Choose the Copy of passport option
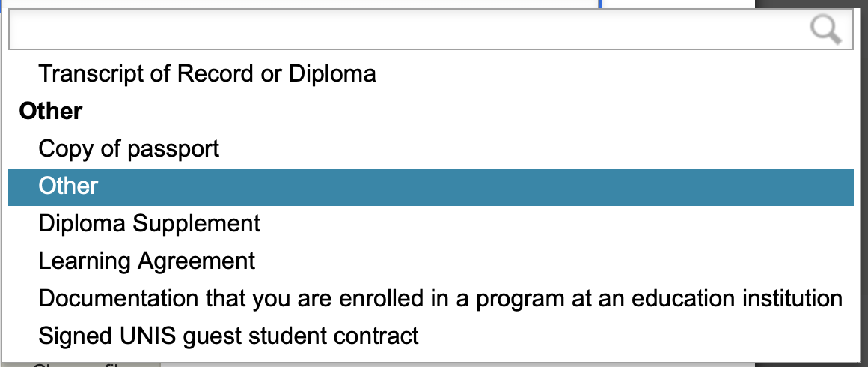Screen dimensions: 868x367 [431, 148]
